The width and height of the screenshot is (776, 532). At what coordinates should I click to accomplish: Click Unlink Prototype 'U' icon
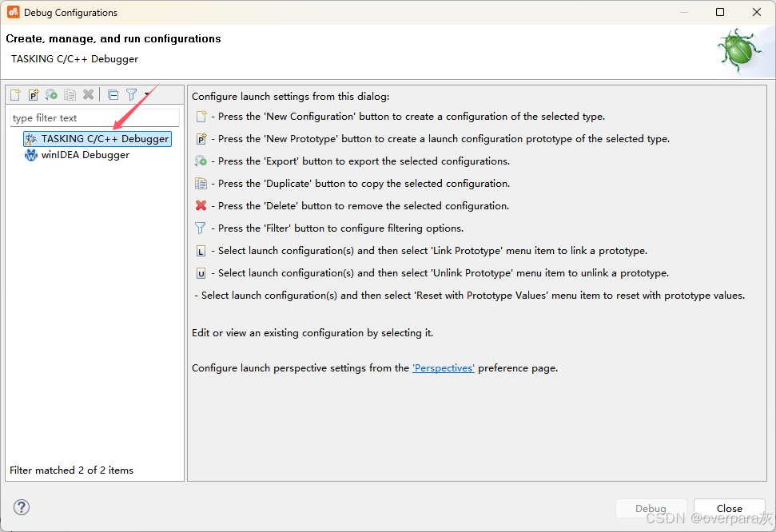pyautogui.click(x=201, y=273)
